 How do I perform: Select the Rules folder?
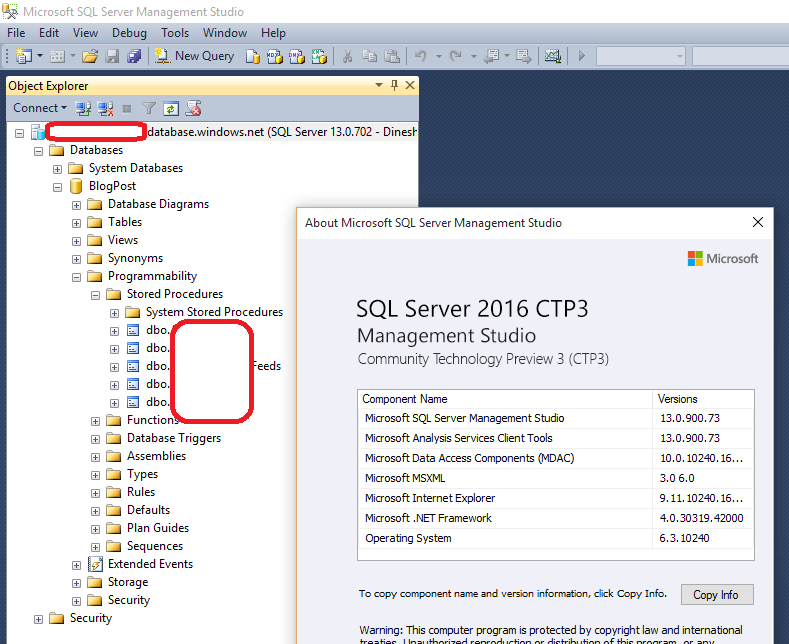pos(140,492)
